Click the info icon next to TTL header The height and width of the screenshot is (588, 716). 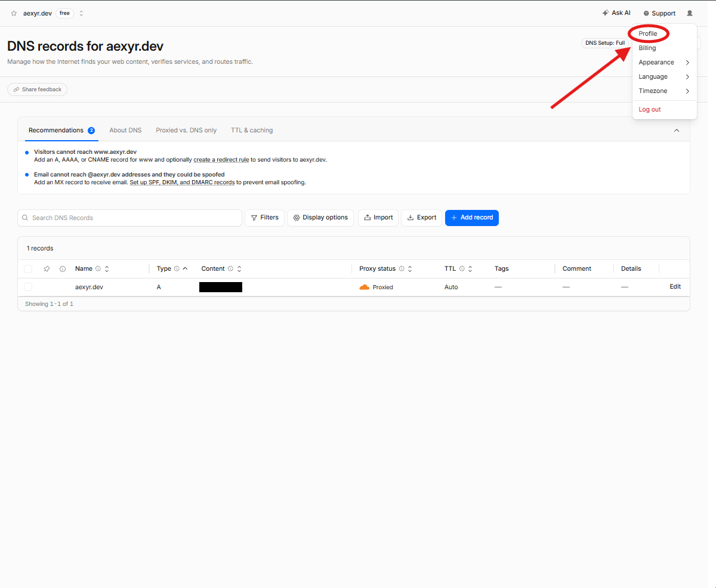pyautogui.click(x=462, y=269)
